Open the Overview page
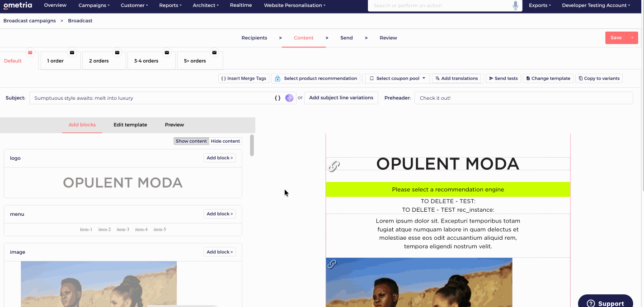The image size is (644, 307). [55, 5]
